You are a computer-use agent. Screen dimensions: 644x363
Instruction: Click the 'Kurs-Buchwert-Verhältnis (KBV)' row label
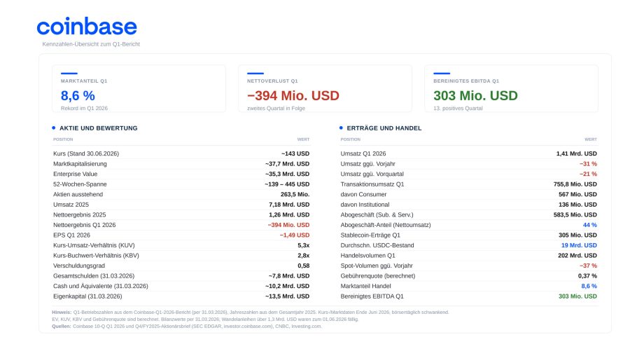(x=96, y=256)
